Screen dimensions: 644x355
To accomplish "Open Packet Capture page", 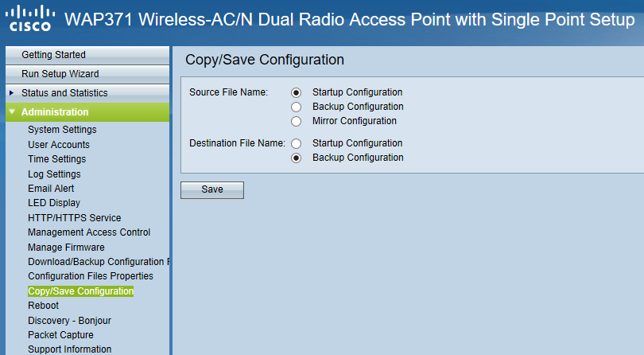I will tap(60, 335).
